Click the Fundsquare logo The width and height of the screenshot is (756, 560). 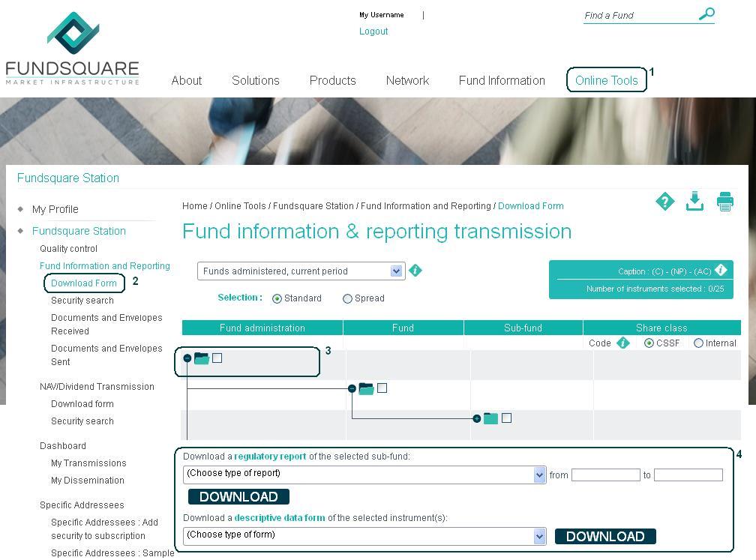[72, 48]
